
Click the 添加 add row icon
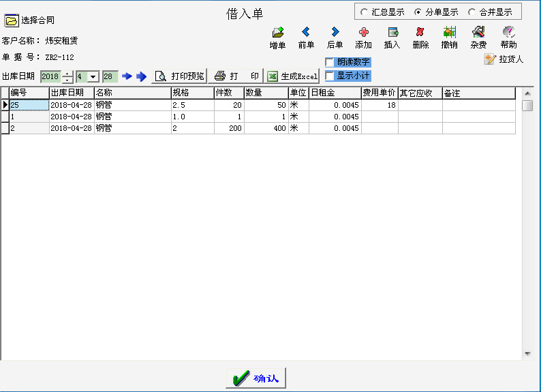(363, 32)
